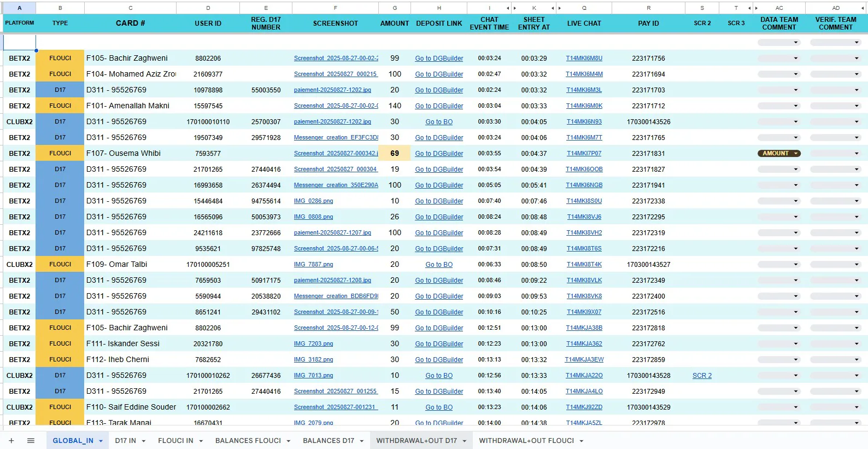
Task: Switch to the GLOBAL_IN sheet tab
Action: pyautogui.click(x=73, y=441)
